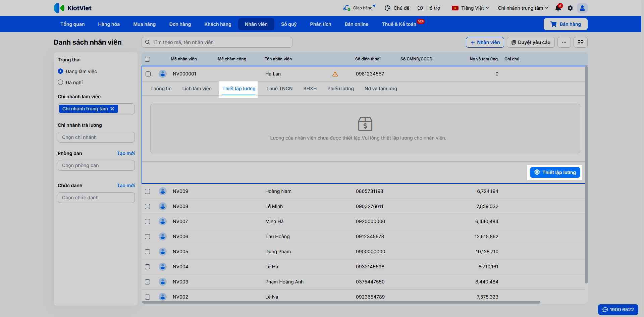Open the Tiếng Việt language dropdown
644x317 pixels.
coord(470,8)
